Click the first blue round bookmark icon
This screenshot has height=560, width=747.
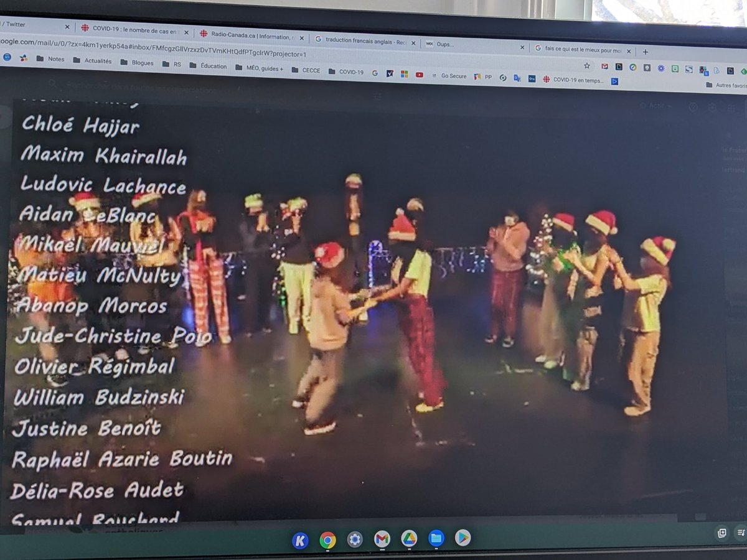[7, 57]
